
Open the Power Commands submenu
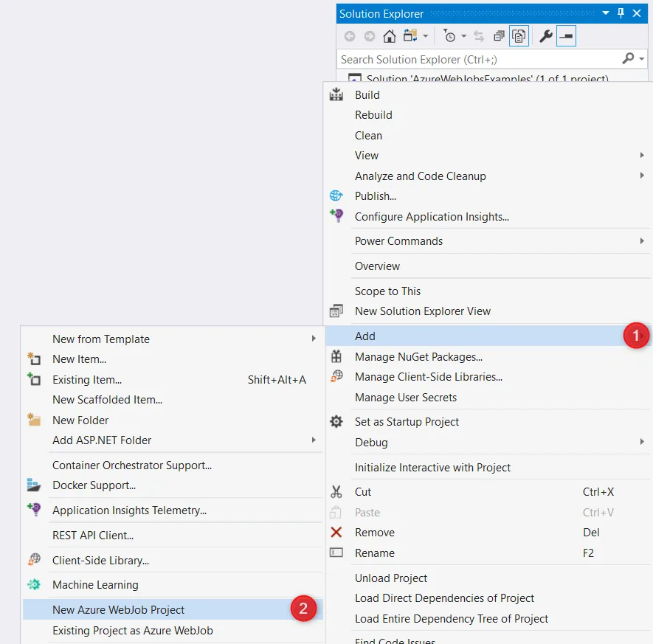pos(488,241)
